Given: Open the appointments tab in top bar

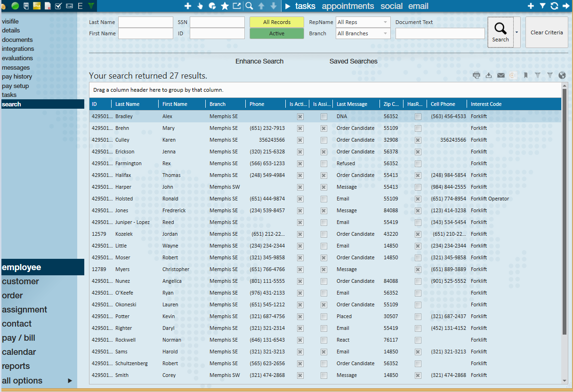Looking at the screenshot, I should click(348, 6).
